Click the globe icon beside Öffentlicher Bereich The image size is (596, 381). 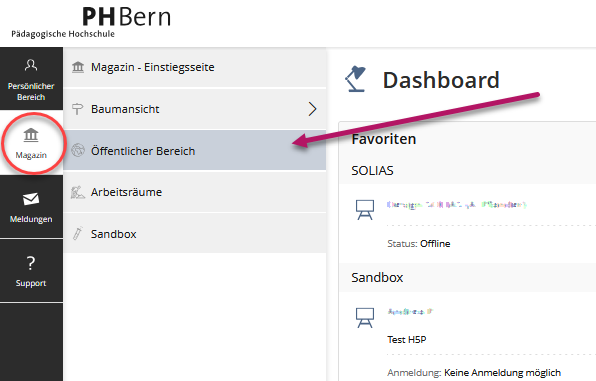point(78,150)
